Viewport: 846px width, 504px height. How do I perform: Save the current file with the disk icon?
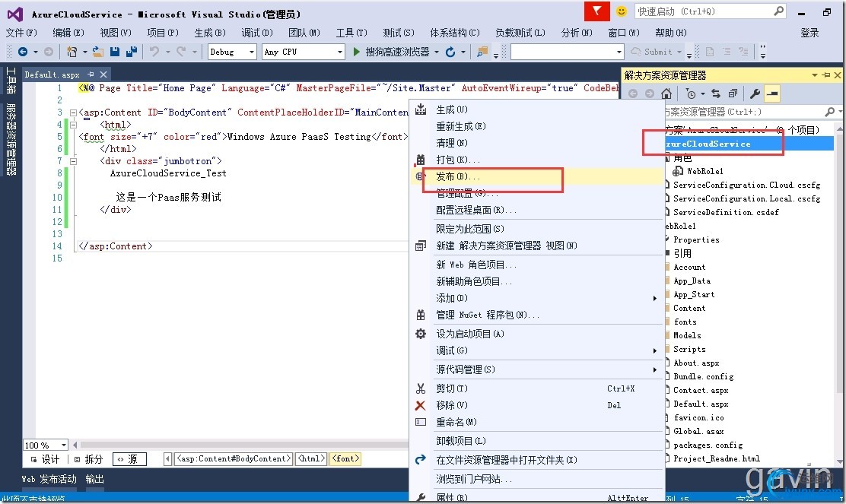coord(114,52)
